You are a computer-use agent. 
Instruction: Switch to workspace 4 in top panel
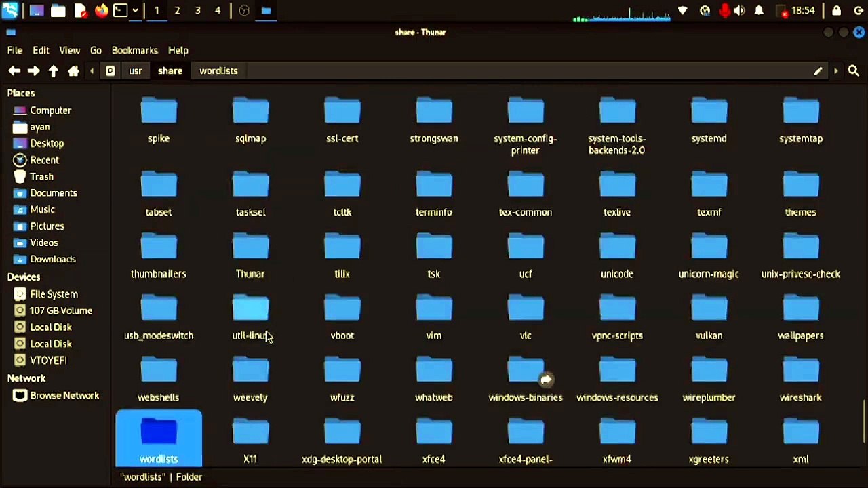(x=218, y=11)
